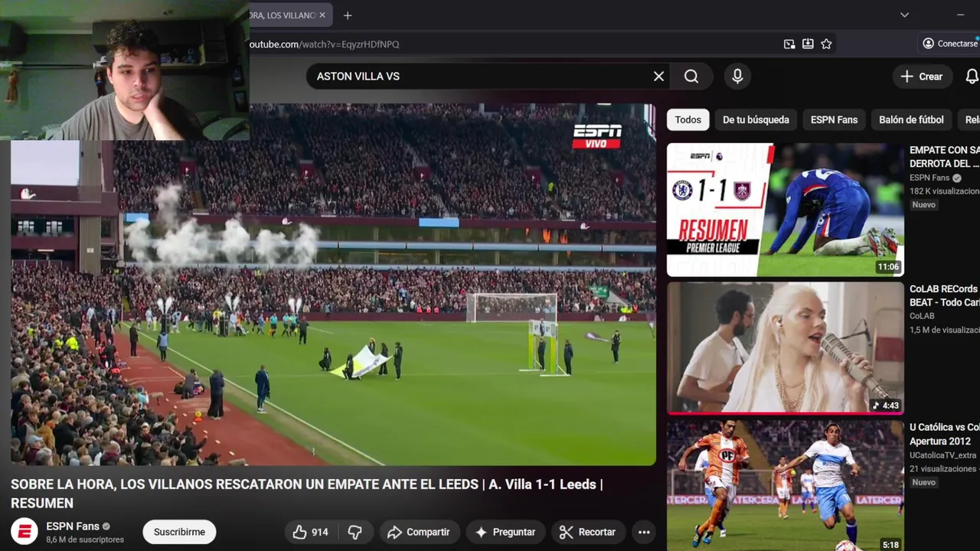
Task: Click the Preguntar button
Action: (x=505, y=532)
